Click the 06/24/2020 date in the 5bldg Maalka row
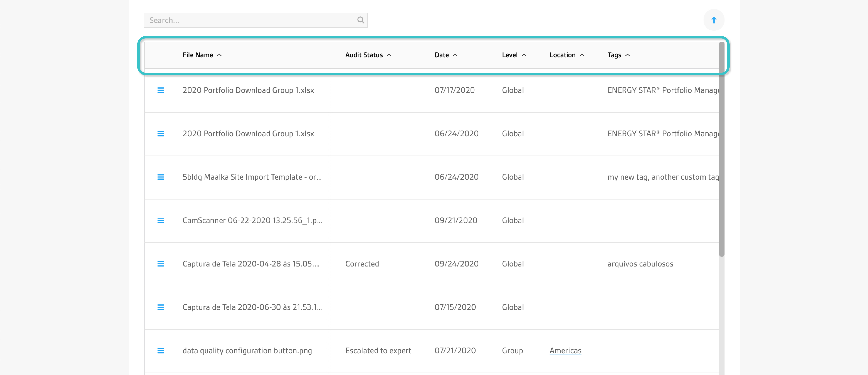 (x=457, y=177)
